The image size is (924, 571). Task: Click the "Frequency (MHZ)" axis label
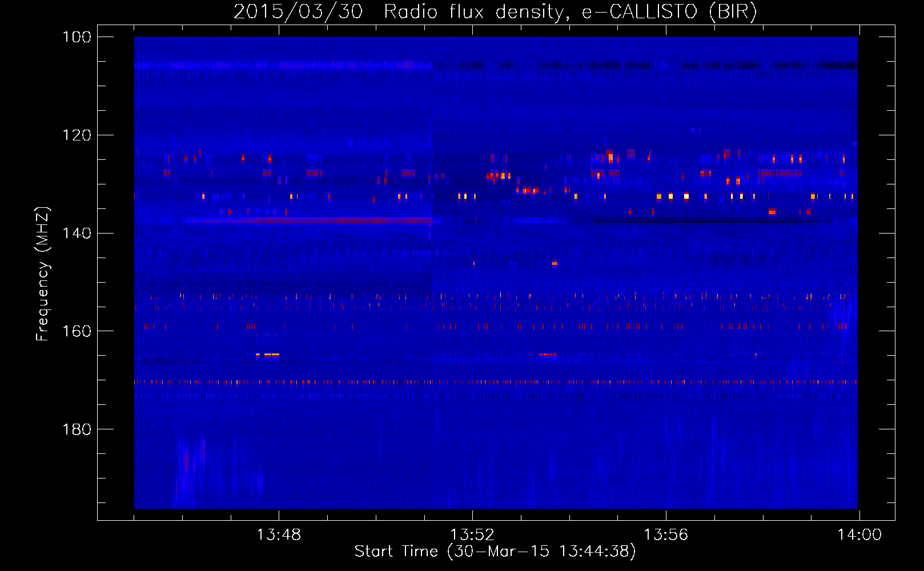pos(42,274)
